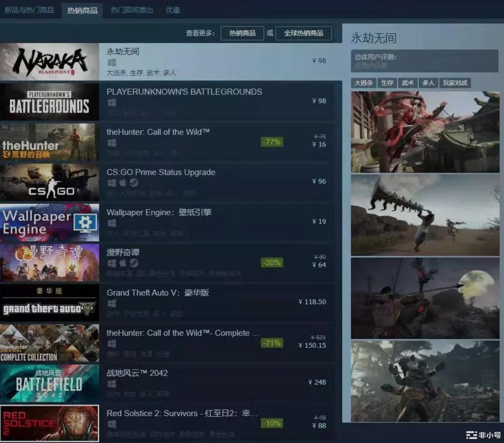
Task: Click the Windows icon under 战地风云 2042
Action: pyautogui.click(x=111, y=384)
